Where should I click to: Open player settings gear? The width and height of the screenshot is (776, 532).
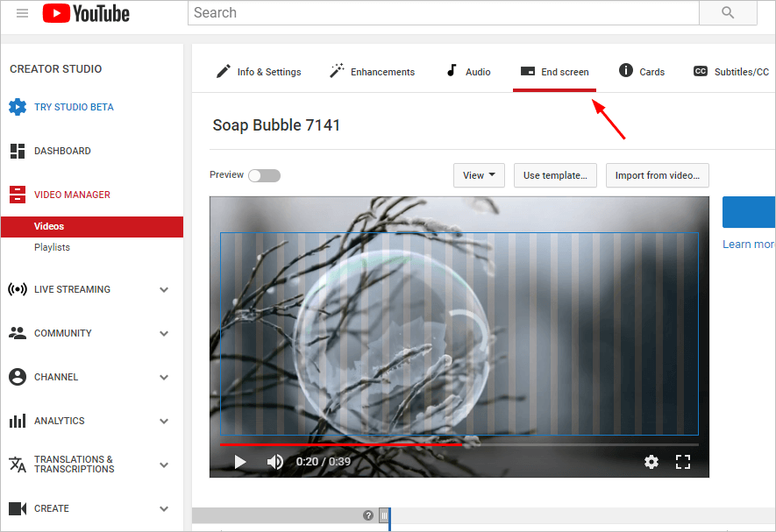(651, 462)
